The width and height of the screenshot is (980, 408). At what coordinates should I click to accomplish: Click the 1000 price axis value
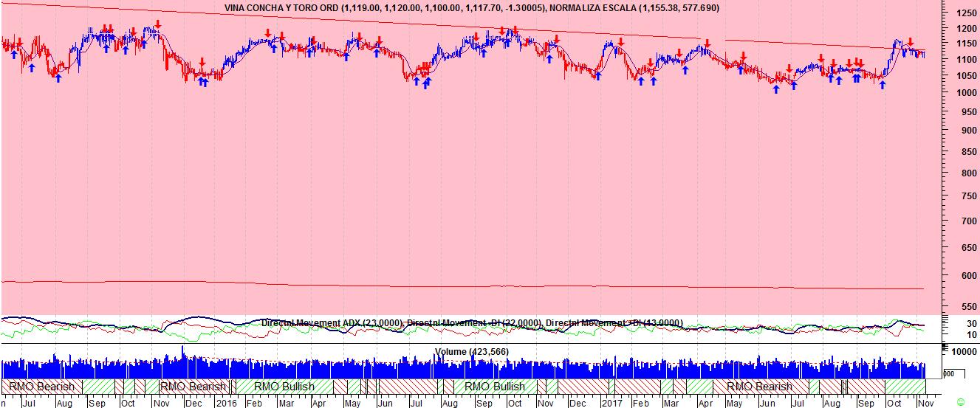[x=966, y=94]
